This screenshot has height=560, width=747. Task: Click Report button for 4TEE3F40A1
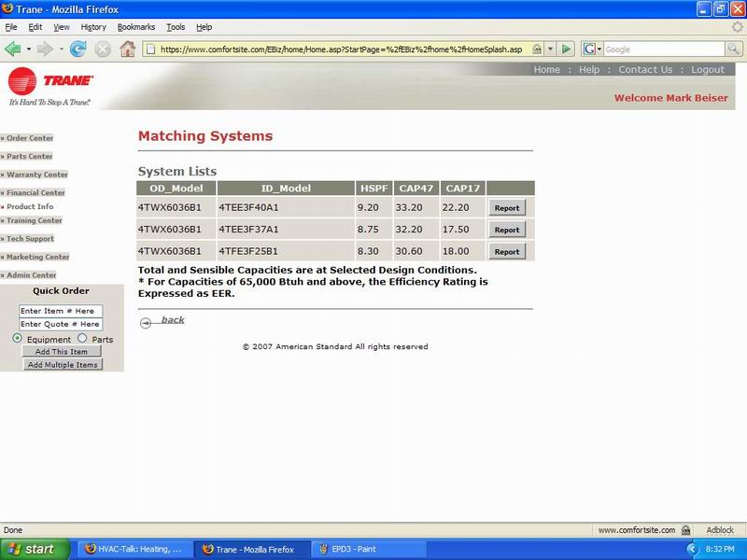pos(507,208)
